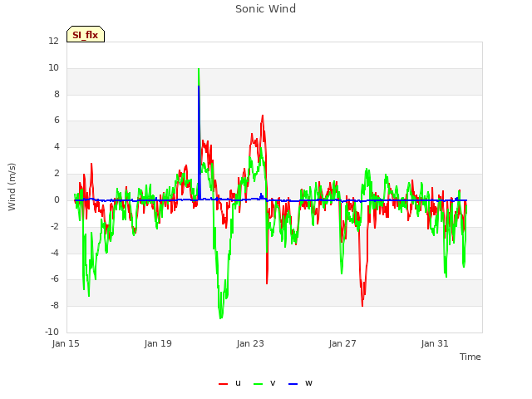Screen dimensions: 532x399
Task: Click the green v minimum near -9
Action: coord(220,318)
